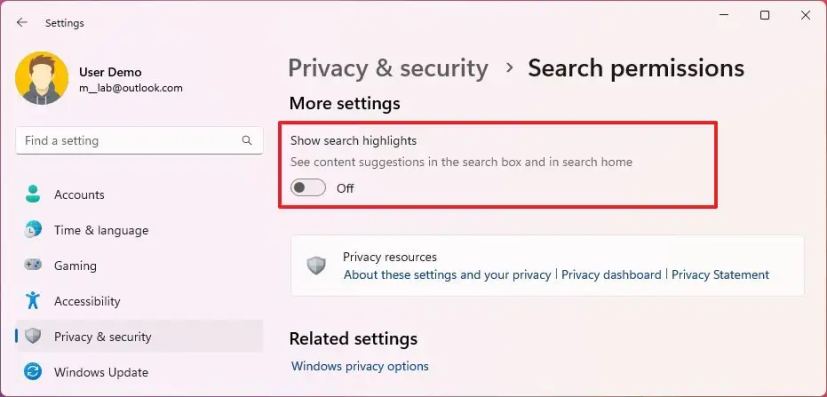Open Windows privacy options link
This screenshot has height=397, width=827.
point(360,366)
